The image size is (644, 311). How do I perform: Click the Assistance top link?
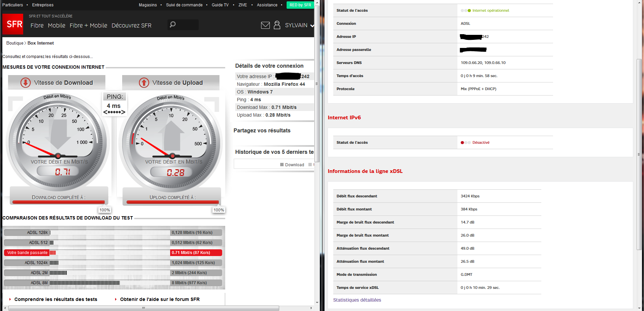[x=267, y=5]
